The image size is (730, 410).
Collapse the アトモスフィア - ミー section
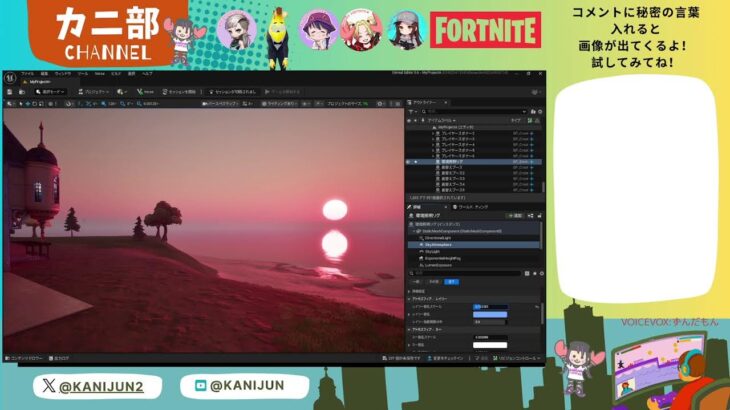pos(409,329)
